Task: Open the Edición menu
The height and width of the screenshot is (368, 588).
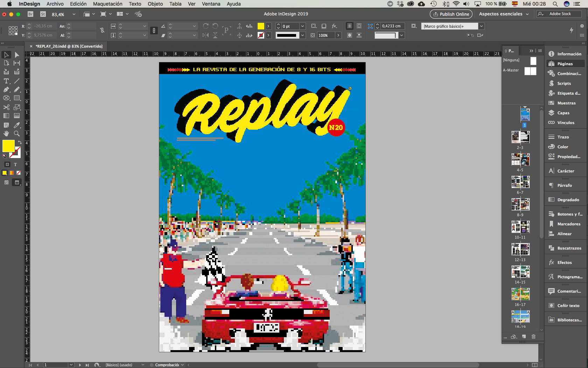Action: click(78, 4)
